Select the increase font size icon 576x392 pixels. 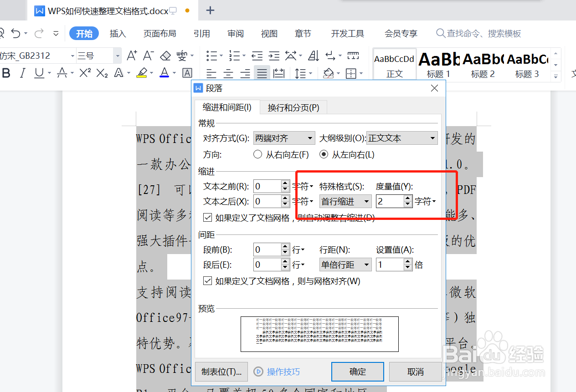(x=131, y=55)
